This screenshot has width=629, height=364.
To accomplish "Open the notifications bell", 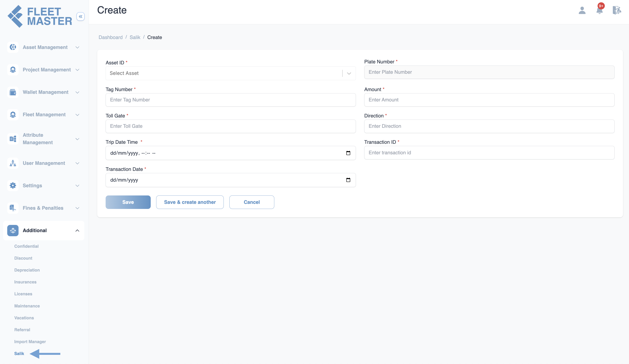I will tap(600, 10).
